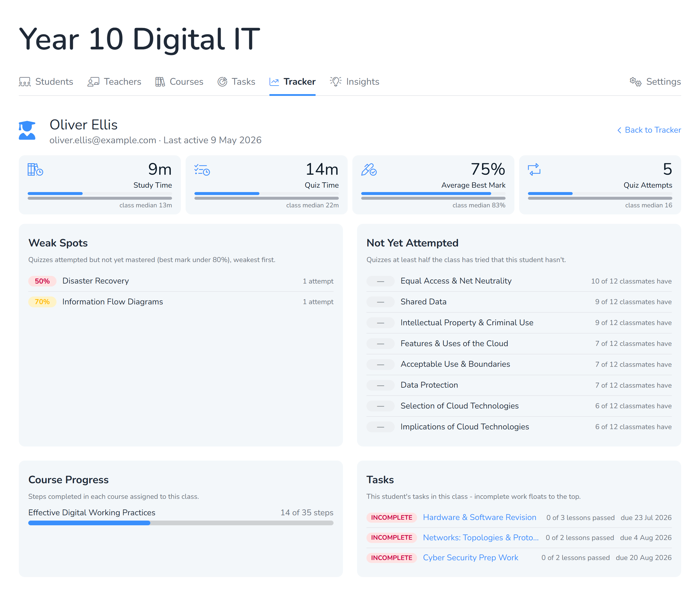Click the class median 13m label
700x610 pixels.
click(146, 205)
